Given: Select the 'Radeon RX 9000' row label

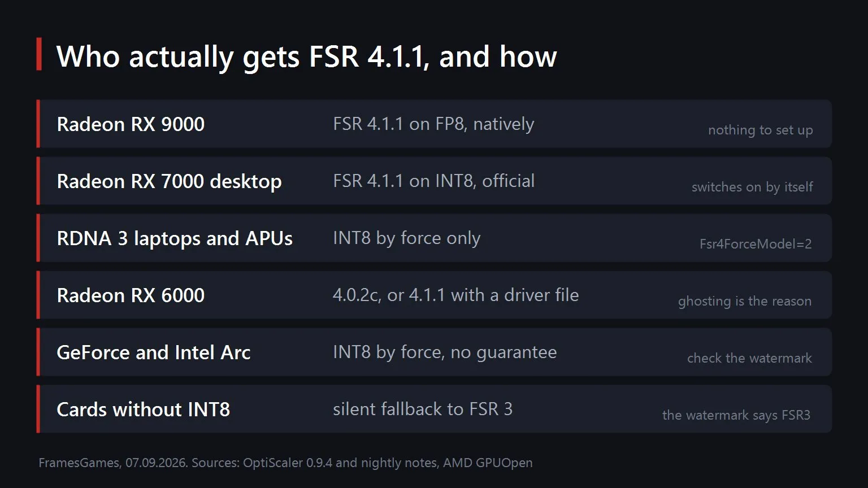Looking at the screenshot, I should 131,124.
